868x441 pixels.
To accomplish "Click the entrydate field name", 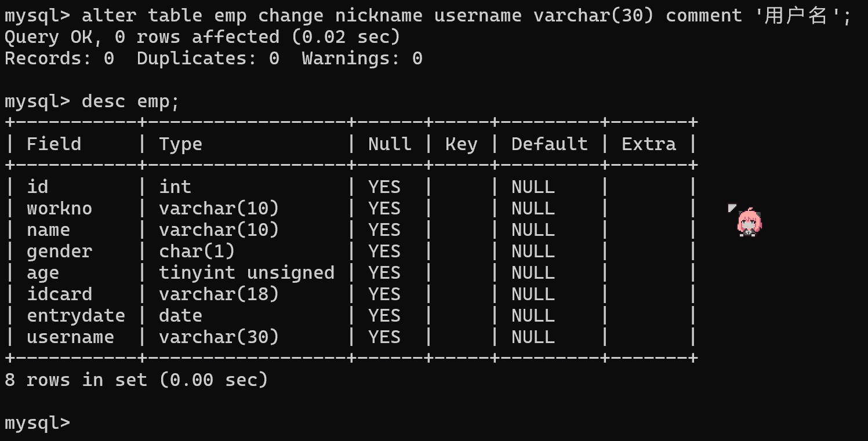I will tap(75, 315).
